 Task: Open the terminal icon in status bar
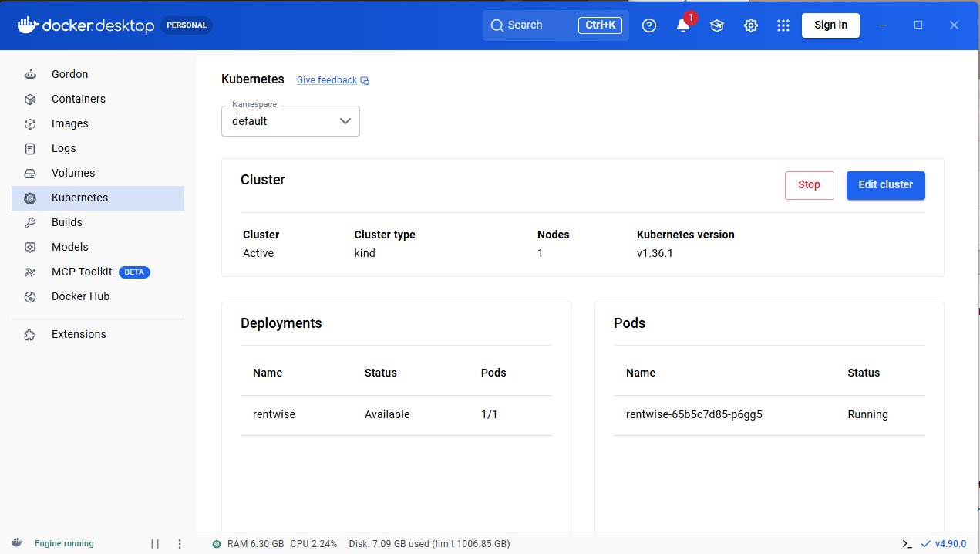click(x=908, y=544)
